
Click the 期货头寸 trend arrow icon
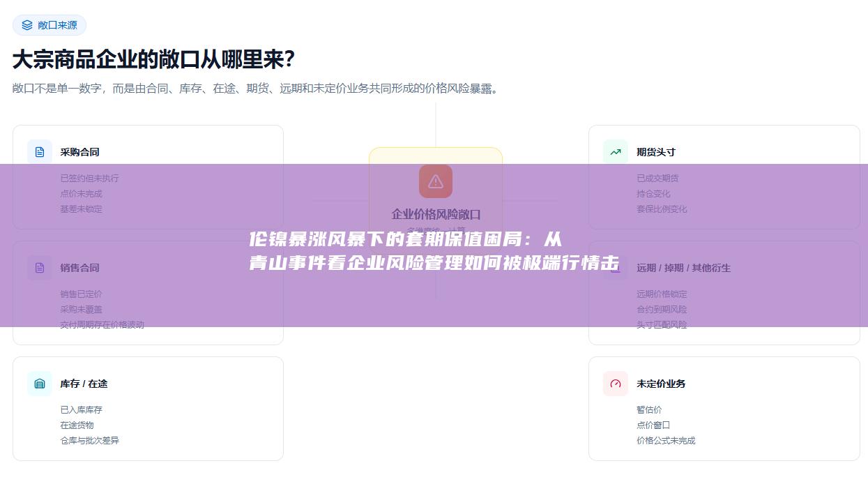pos(616,152)
